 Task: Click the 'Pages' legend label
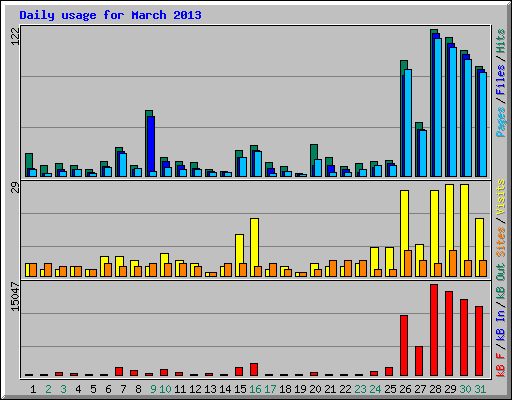click(501, 122)
